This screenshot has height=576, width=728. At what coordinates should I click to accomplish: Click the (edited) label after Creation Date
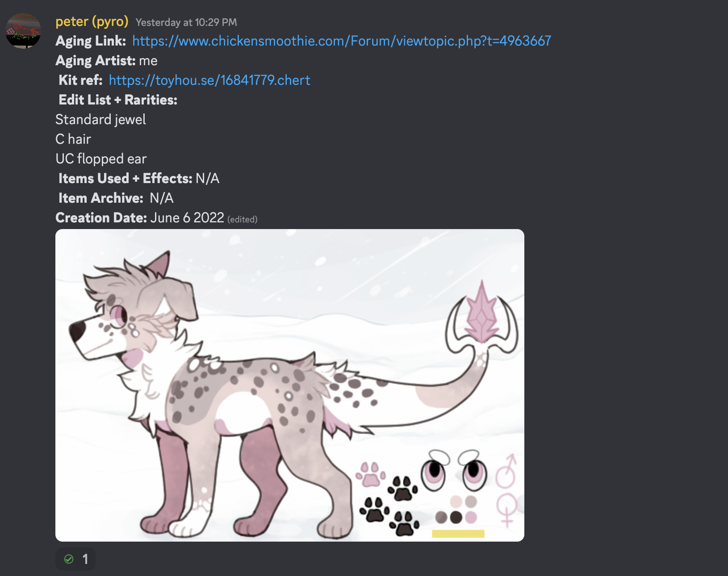coord(243,220)
